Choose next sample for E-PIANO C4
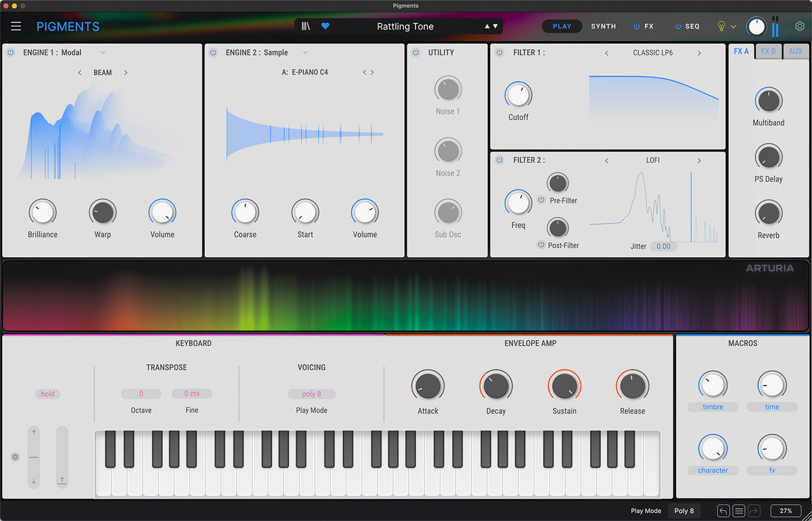812x521 pixels. click(372, 72)
